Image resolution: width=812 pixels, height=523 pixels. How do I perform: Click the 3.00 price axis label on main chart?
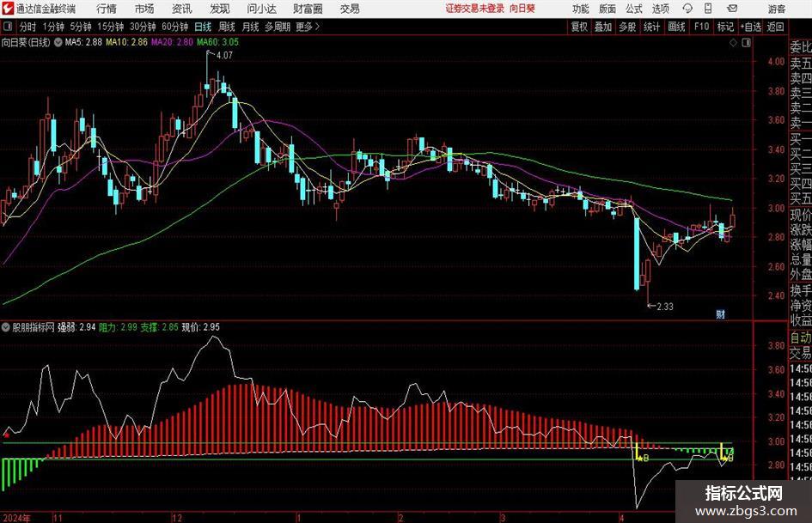[x=776, y=208]
